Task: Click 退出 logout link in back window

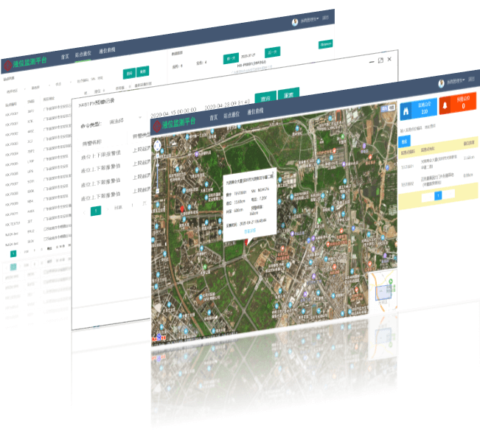Action: 325,18
